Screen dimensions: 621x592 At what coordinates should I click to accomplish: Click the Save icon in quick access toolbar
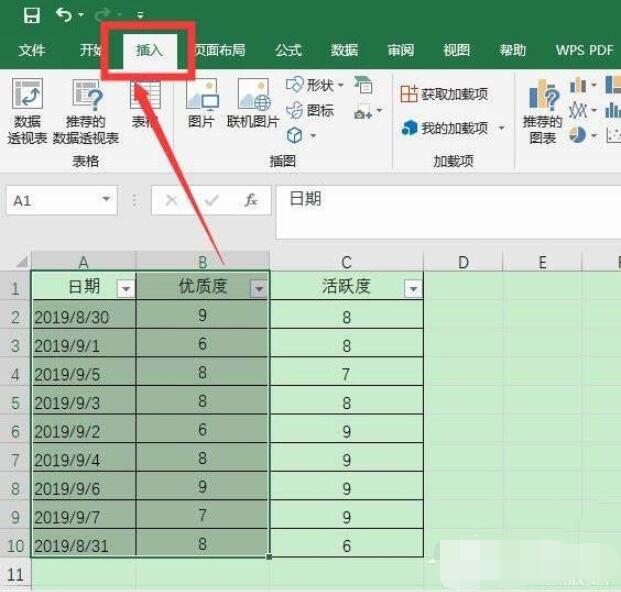pyautogui.click(x=32, y=15)
